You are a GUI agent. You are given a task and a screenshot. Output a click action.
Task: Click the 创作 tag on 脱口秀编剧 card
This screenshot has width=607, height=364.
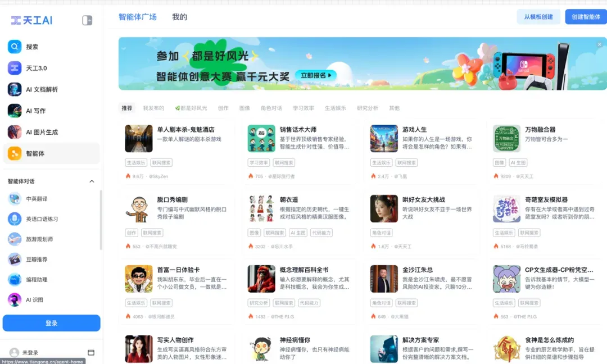click(132, 233)
